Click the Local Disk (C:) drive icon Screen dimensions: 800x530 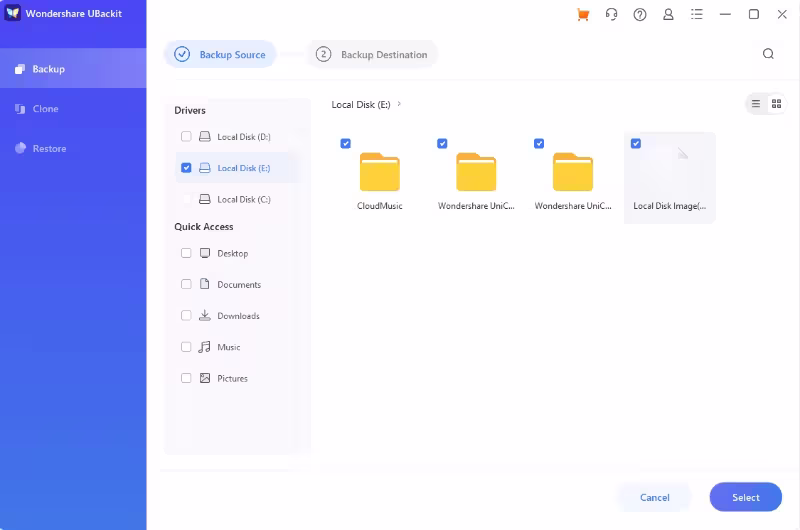click(205, 199)
